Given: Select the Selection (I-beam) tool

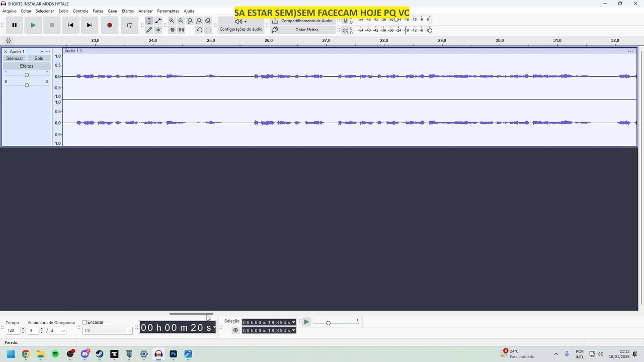Looking at the screenshot, I should 149,21.
